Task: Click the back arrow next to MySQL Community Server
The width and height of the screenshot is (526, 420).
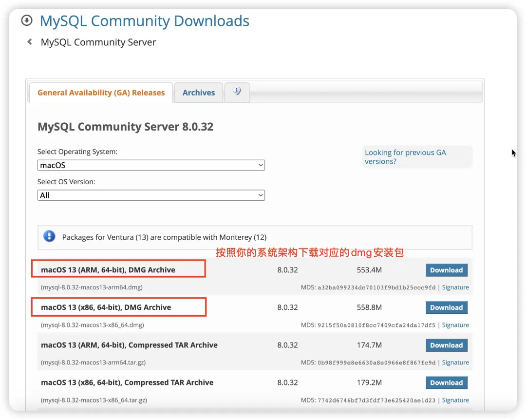Action: pos(30,41)
